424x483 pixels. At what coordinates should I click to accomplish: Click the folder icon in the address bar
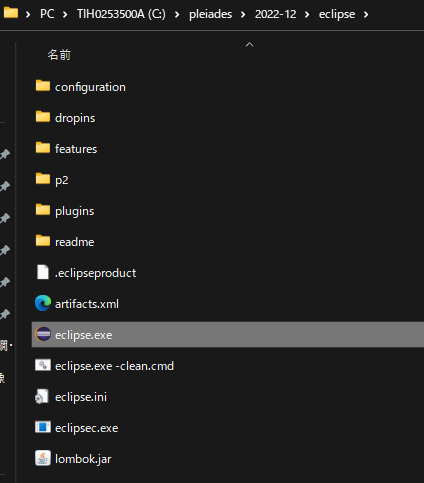(x=11, y=13)
